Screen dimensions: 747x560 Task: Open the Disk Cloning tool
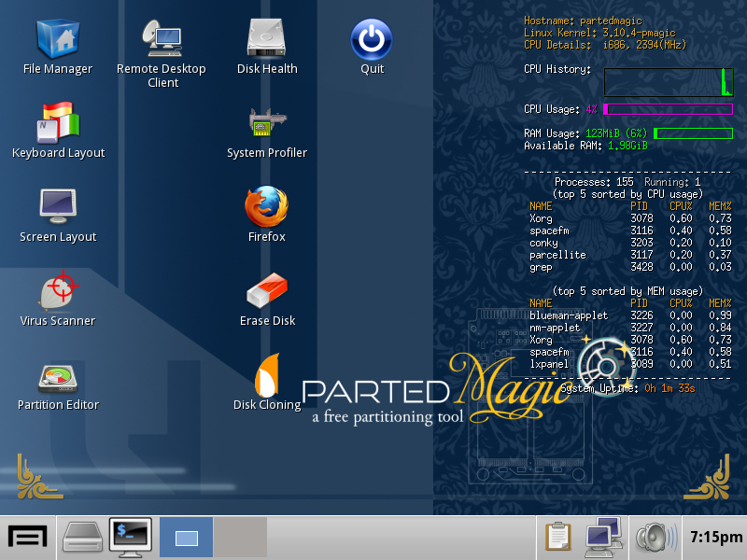pyautogui.click(x=267, y=375)
